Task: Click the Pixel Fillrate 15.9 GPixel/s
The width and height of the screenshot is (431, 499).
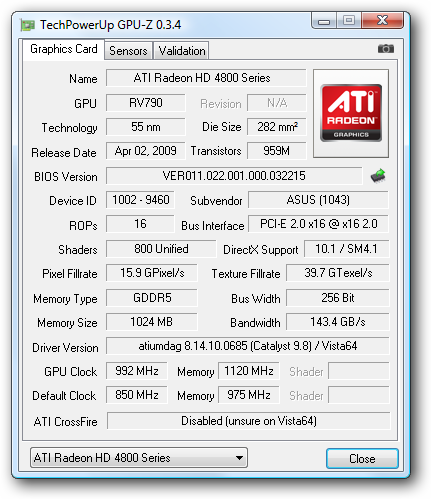Action: [152, 273]
